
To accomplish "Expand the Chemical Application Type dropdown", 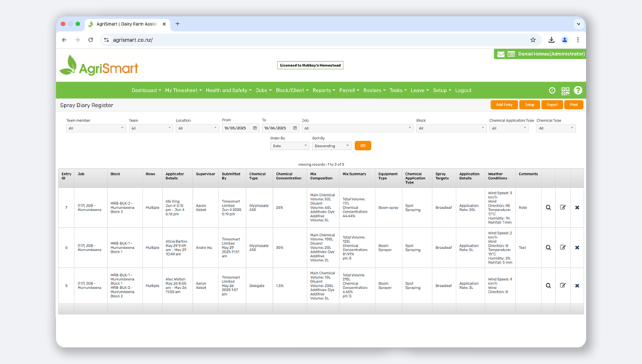I will [x=509, y=128].
